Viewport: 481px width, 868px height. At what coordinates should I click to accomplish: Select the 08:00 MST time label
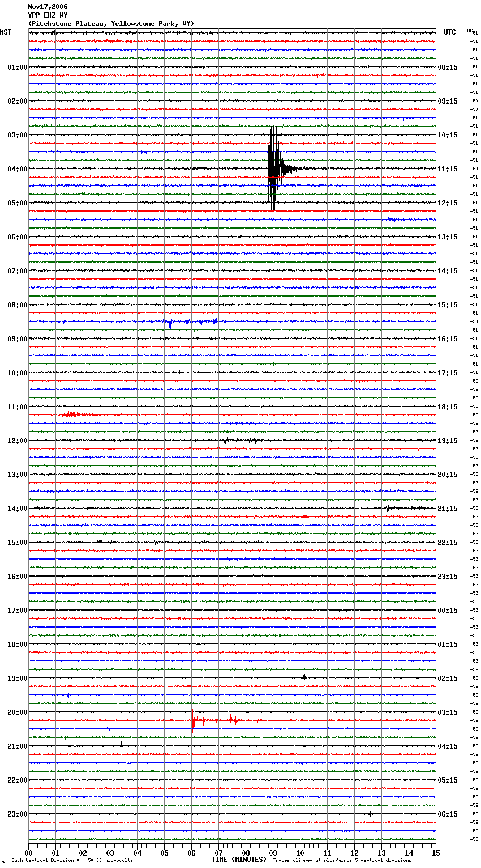pos(17,305)
